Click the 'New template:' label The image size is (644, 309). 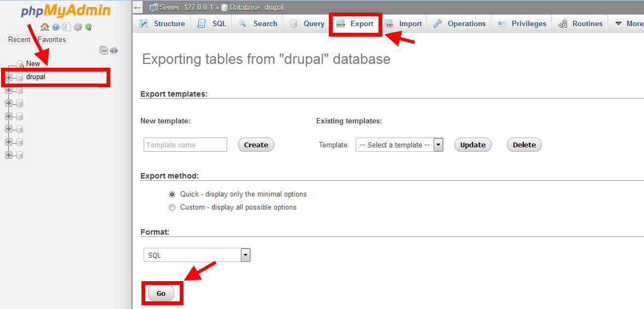[166, 121]
